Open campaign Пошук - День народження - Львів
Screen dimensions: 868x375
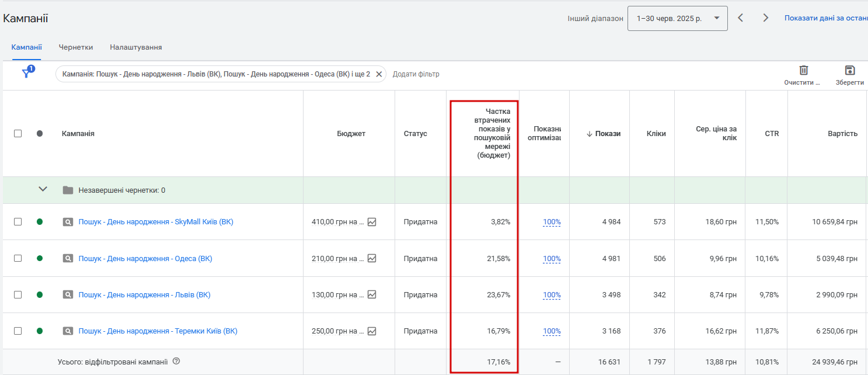145,295
